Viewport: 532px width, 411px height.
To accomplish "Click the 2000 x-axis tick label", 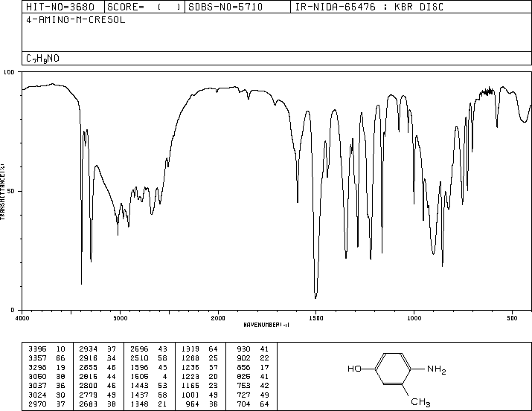I will [x=218, y=318].
